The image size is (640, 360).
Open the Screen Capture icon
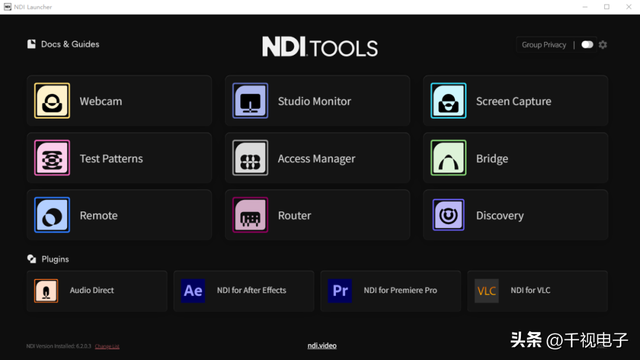pyautogui.click(x=448, y=101)
